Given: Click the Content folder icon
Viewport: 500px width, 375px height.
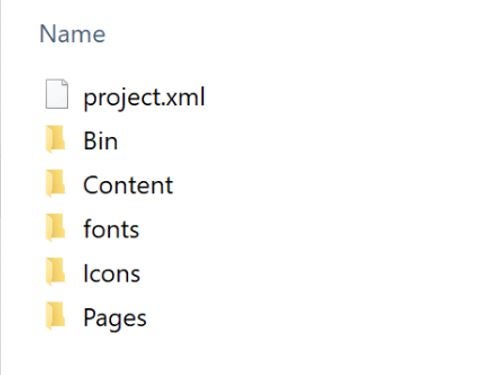Looking at the screenshot, I should pyautogui.click(x=55, y=183).
